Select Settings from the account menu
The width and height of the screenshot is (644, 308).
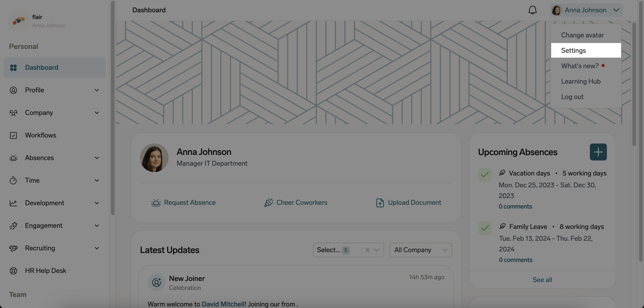click(x=573, y=50)
